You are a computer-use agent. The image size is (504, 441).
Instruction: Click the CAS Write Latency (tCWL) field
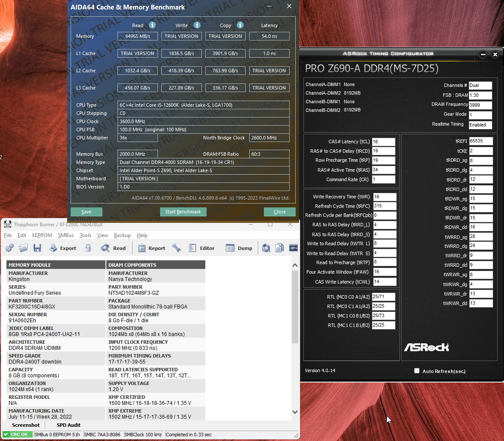[385, 282]
